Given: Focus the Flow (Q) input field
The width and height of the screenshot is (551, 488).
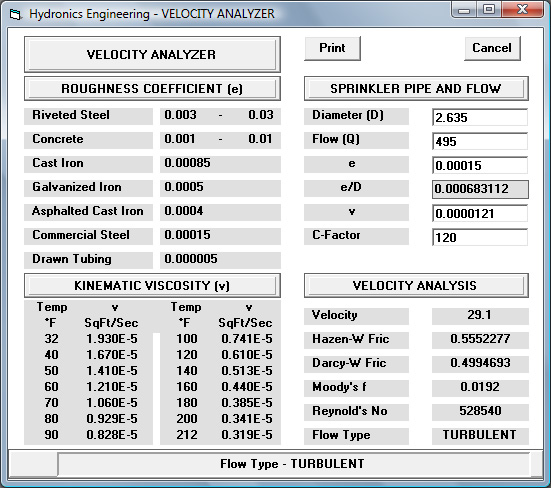Looking at the screenshot, I should click(x=480, y=141).
